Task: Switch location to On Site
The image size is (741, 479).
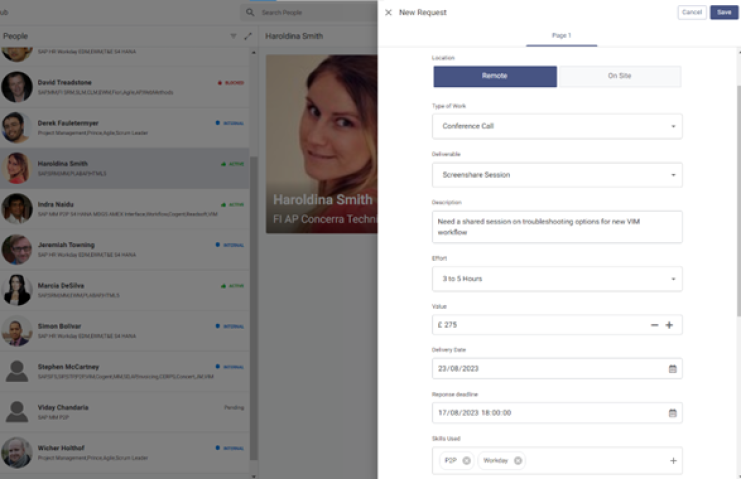Action: [x=619, y=77]
